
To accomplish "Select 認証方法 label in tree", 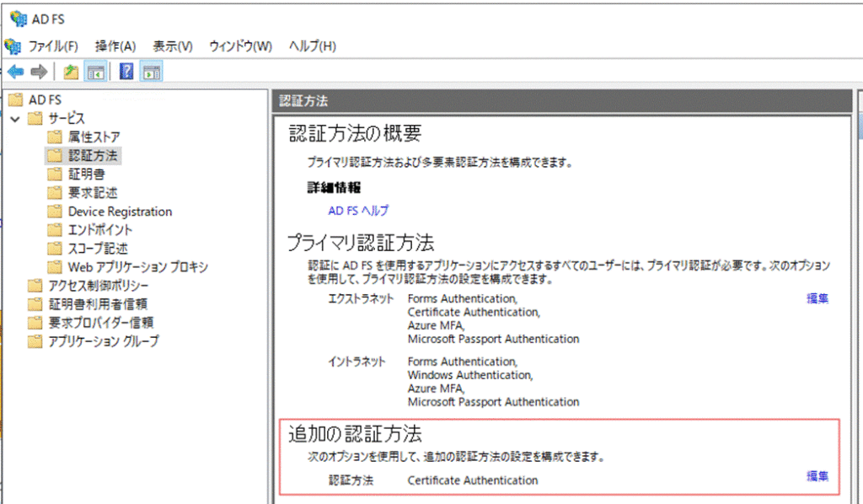I will coord(93,155).
